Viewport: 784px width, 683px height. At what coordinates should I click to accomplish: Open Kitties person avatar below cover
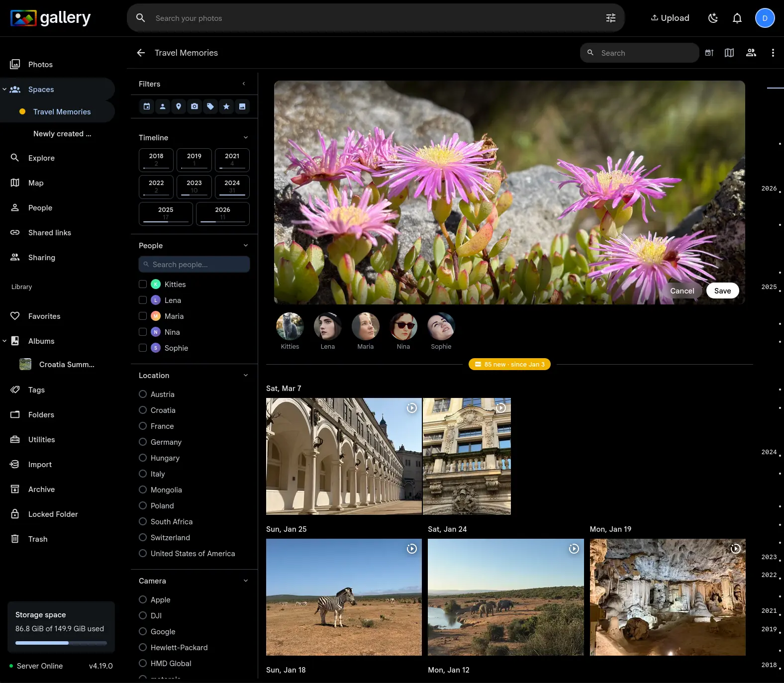tap(290, 326)
